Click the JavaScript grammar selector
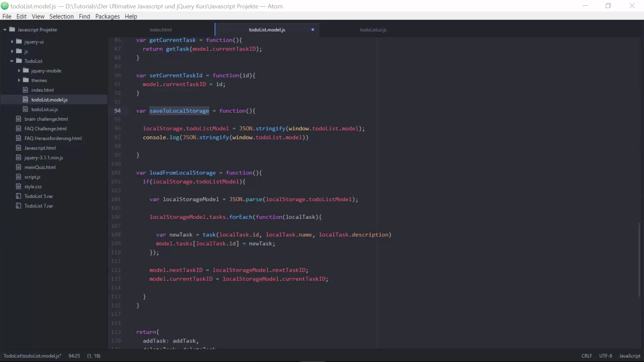 [630, 356]
